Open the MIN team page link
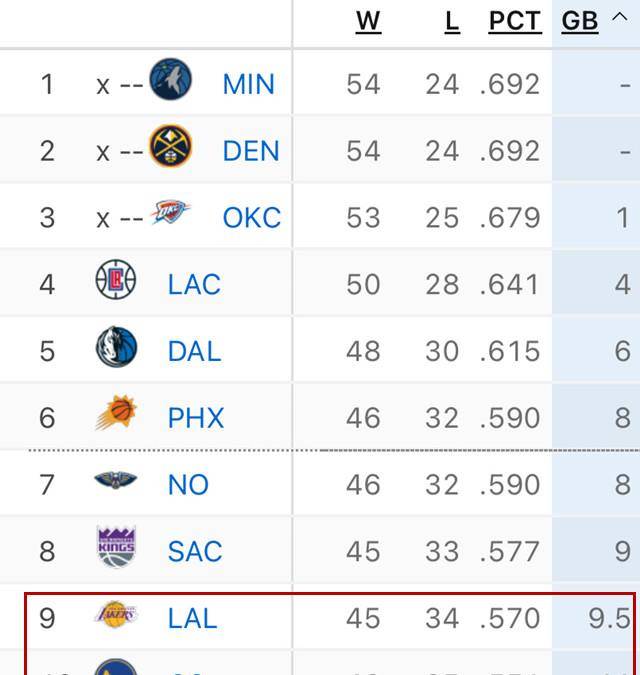Screen dimensions: 640x675 248,84
